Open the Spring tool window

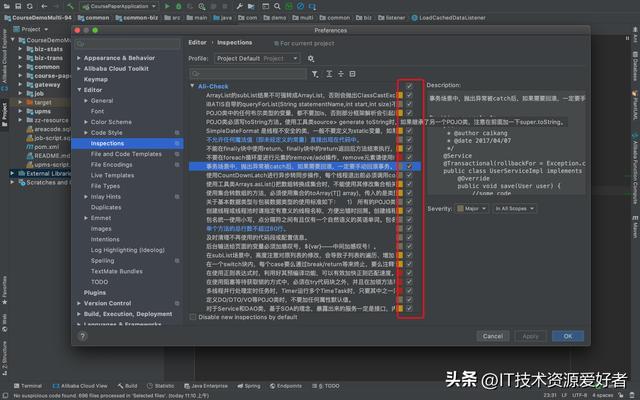[x=249, y=386]
